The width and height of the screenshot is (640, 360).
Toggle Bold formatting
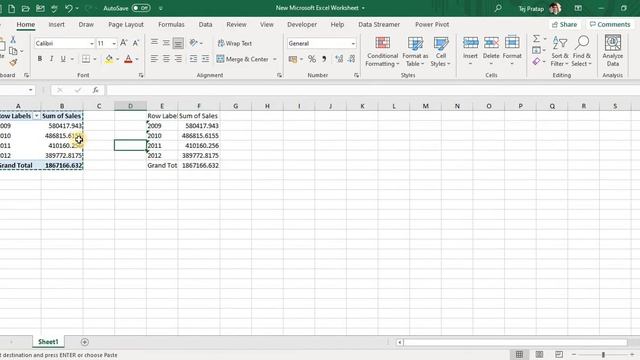[x=40, y=59]
